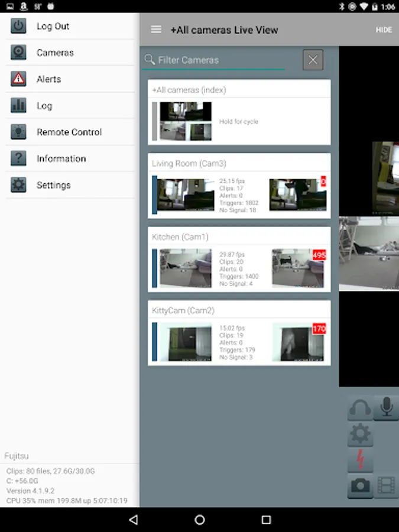The height and width of the screenshot is (532, 399).
Task: Tap CPU 35% mem status line
Action: [67, 501]
